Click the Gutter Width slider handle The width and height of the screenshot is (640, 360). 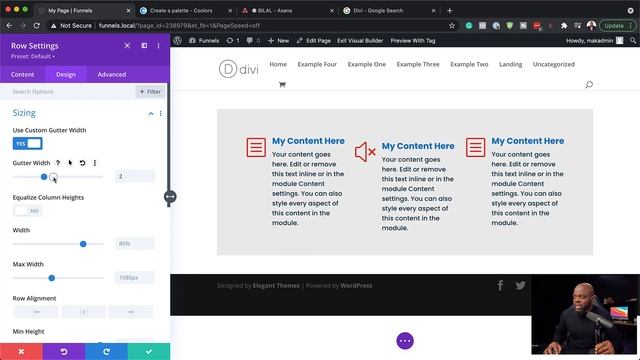point(44,177)
